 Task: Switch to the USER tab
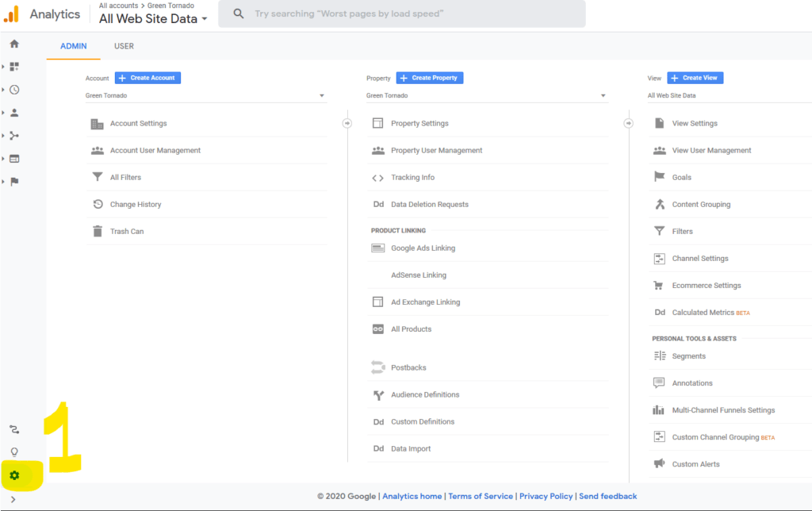click(124, 46)
